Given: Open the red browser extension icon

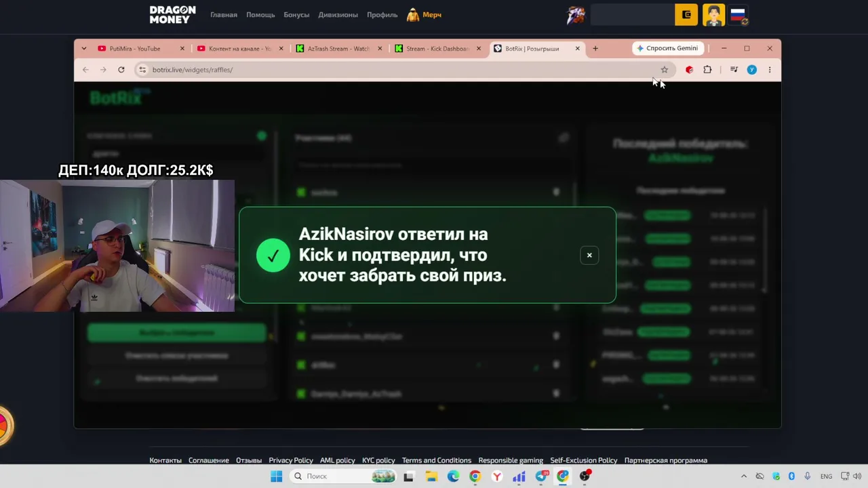Looking at the screenshot, I should tap(690, 70).
